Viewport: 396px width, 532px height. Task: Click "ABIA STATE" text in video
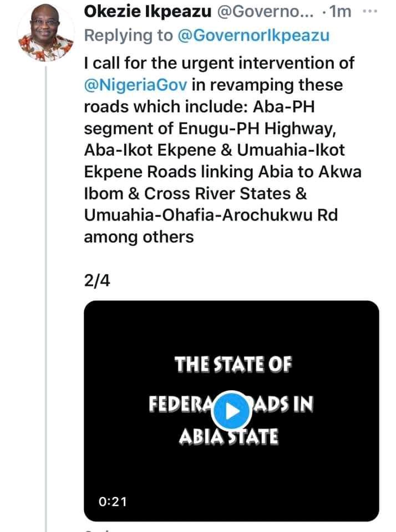point(228,438)
